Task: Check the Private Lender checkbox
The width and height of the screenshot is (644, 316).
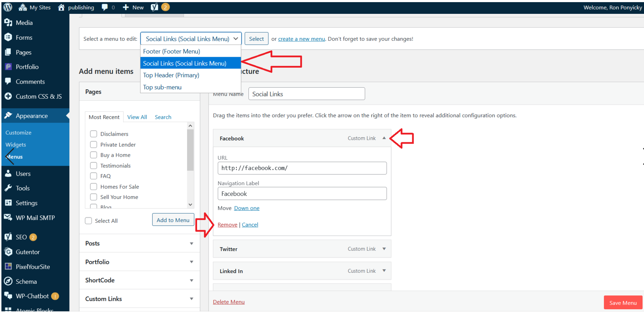Action: tap(93, 144)
